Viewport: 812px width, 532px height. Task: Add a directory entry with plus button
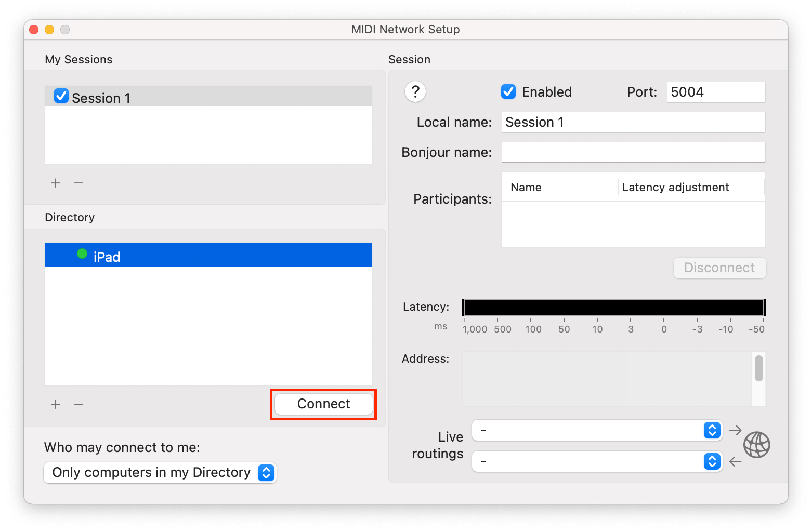click(x=56, y=404)
